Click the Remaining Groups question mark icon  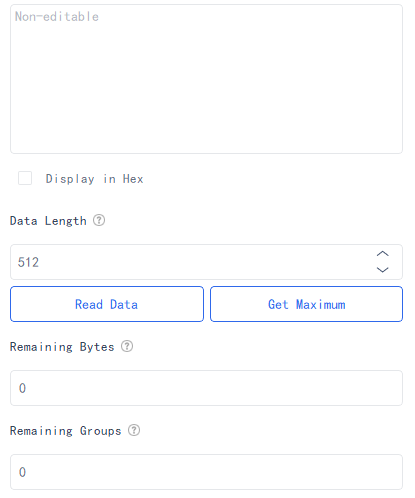click(134, 430)
